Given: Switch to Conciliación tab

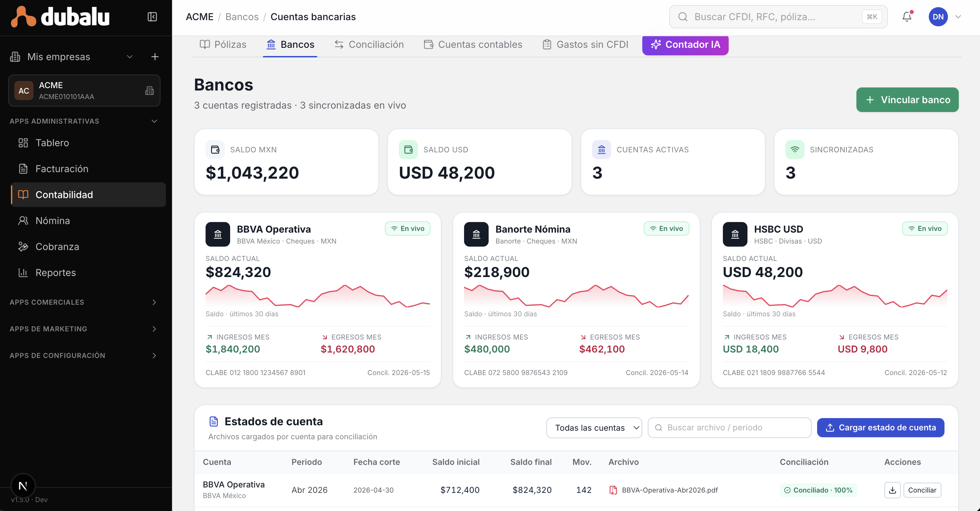Looking at the screenshot, I should 369,44.
